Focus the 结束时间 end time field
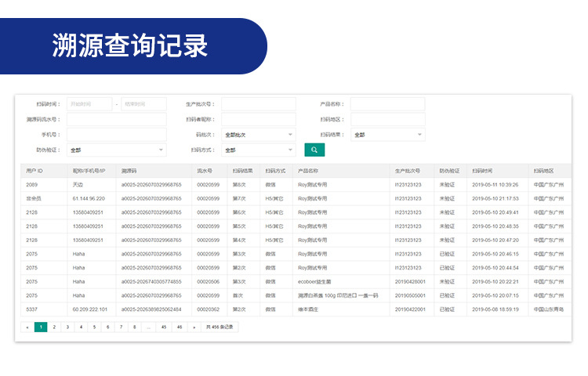The image size is (588, 376). [144, 103]
